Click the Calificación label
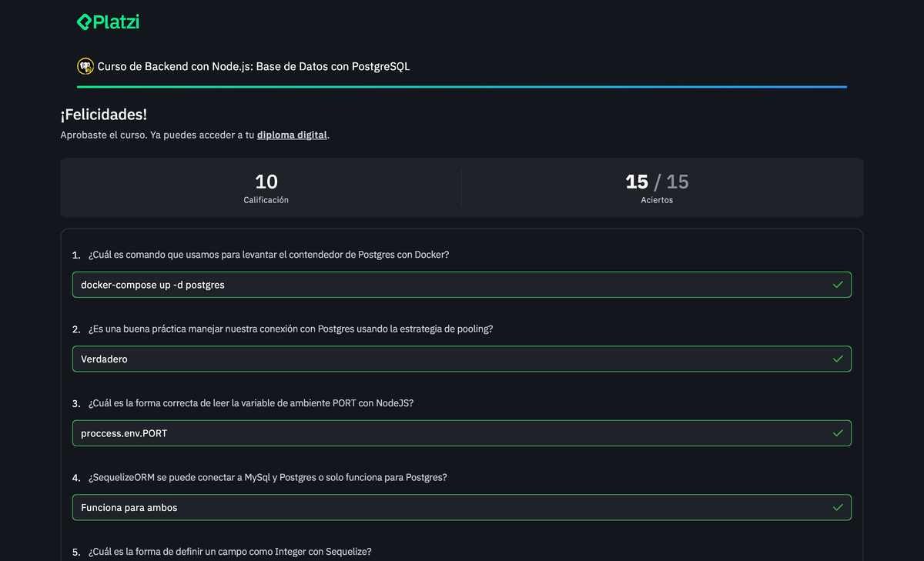The width and height of the screenshot is (924, 561). tap(266, 199)
